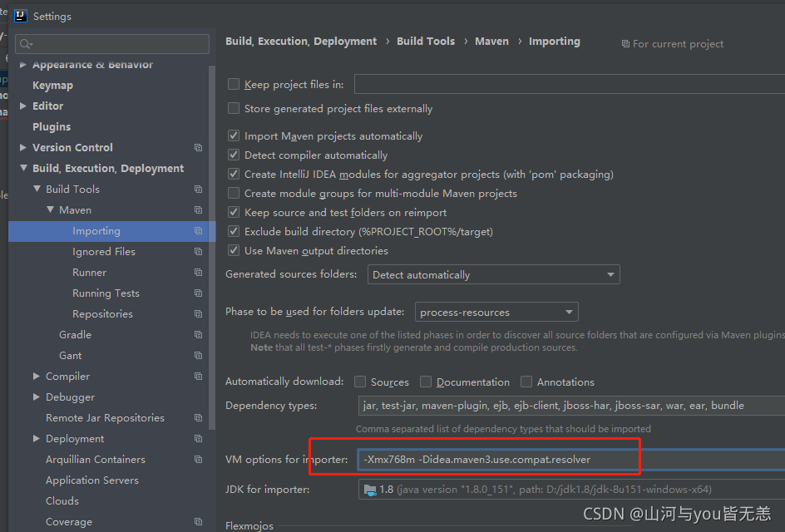Click the VM options for importer field

571,460
